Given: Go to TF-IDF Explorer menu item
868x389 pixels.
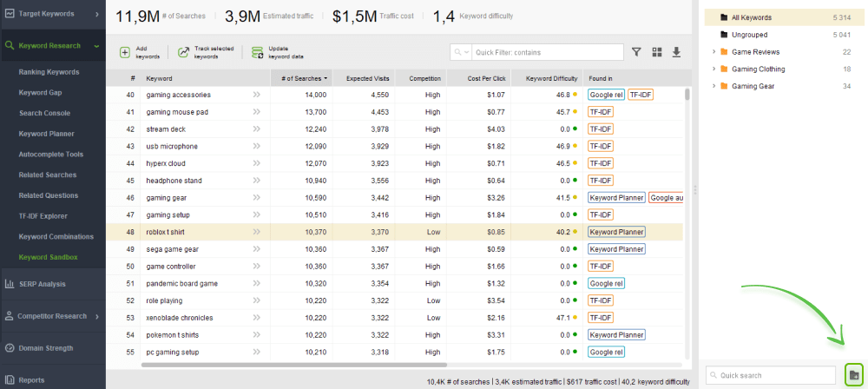Looking at the screenshot, I should coord(44,215).
